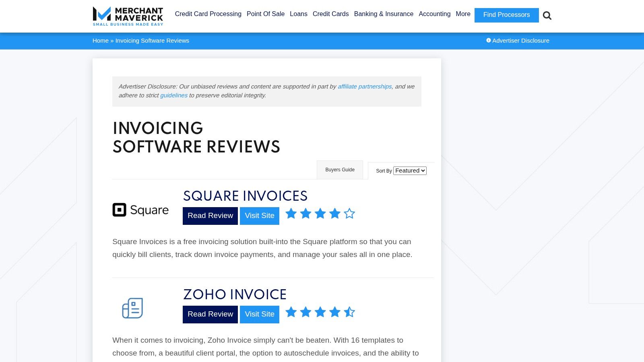Visit Site for Zoho Invoice
The image size is (644, 362).
pyautogui.click(x=260, y=315)
